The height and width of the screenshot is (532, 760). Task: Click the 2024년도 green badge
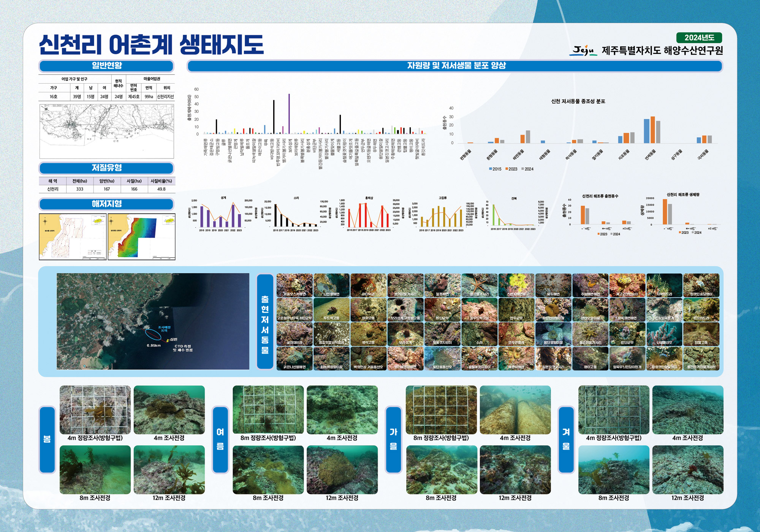pos(699,38)
